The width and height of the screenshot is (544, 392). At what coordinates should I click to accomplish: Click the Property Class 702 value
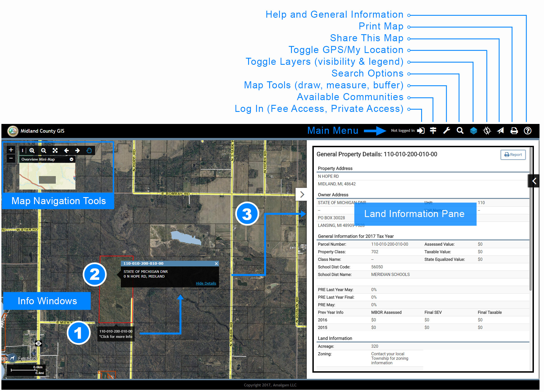tap(375, 252)
